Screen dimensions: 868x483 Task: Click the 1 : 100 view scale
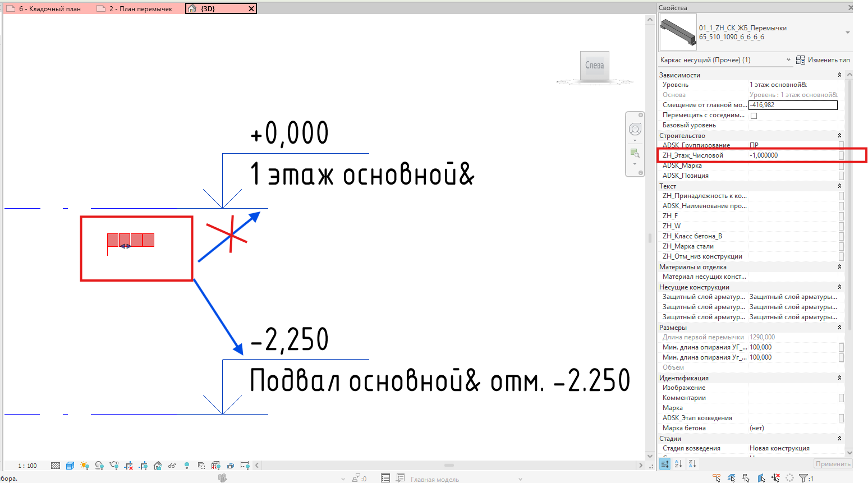27,466
